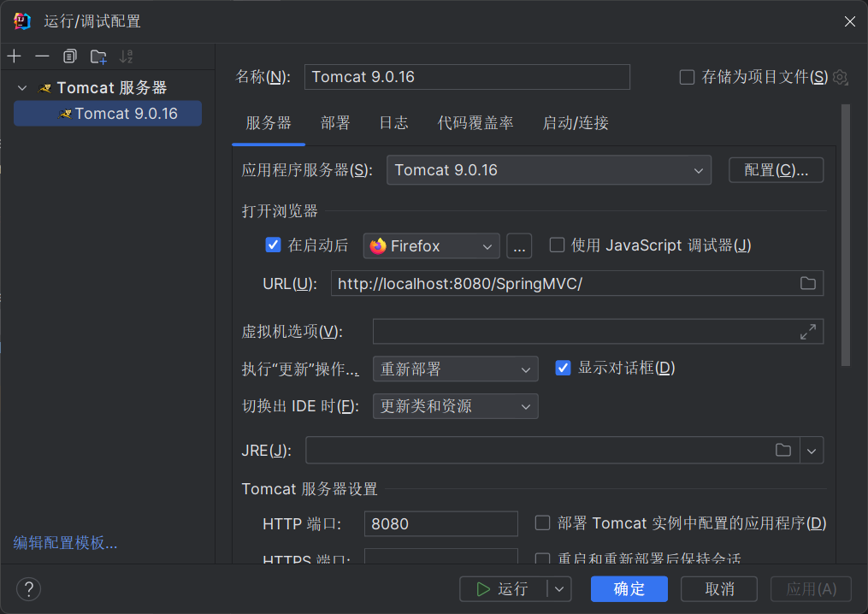Click the 运行 button
Screen dimensions: 868x614
(503, 589)
